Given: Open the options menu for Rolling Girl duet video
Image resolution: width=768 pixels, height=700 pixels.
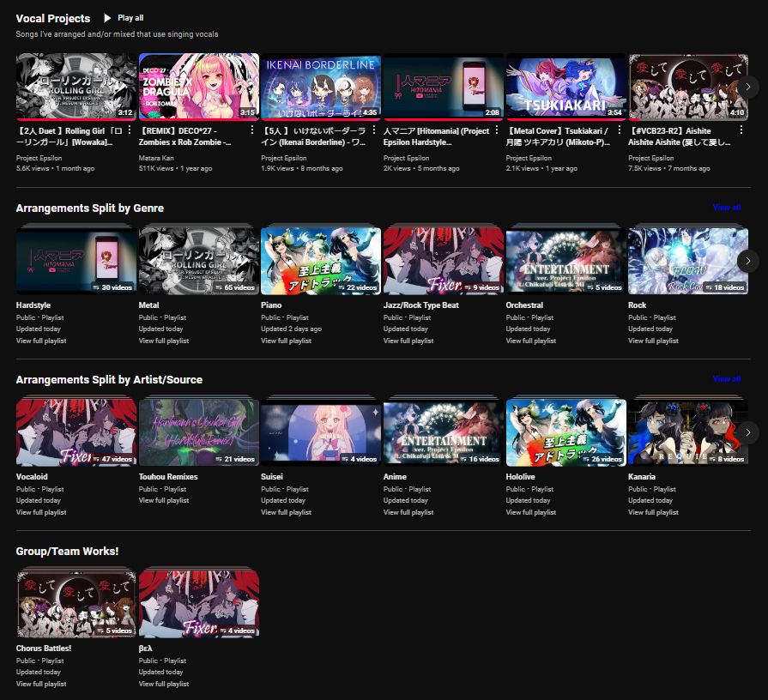Looking at the screenshot, I should point(130,130).
